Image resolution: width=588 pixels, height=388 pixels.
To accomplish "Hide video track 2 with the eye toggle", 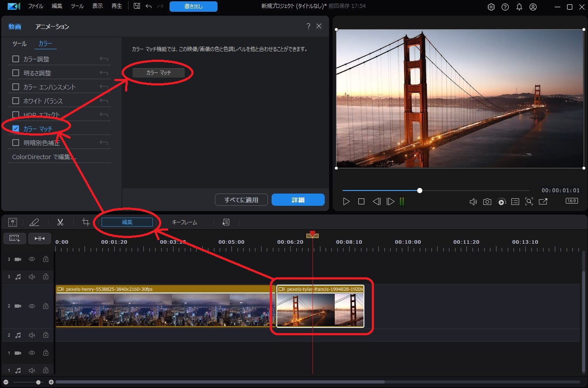I will point(31,306).
